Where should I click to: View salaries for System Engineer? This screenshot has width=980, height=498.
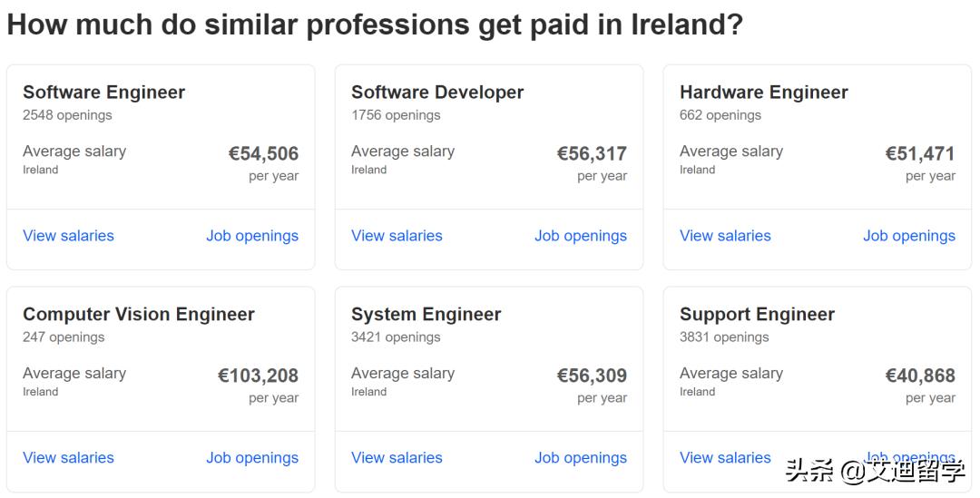click(397, 458)
